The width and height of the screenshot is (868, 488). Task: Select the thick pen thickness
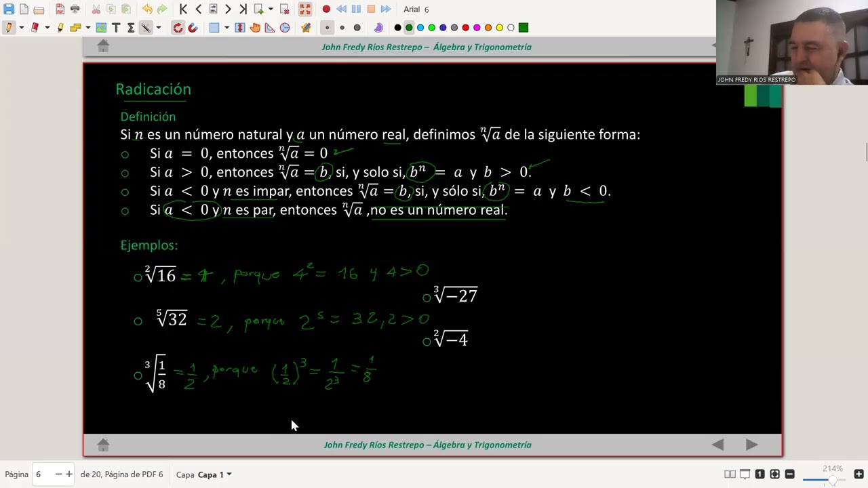(x=357, y=28)
